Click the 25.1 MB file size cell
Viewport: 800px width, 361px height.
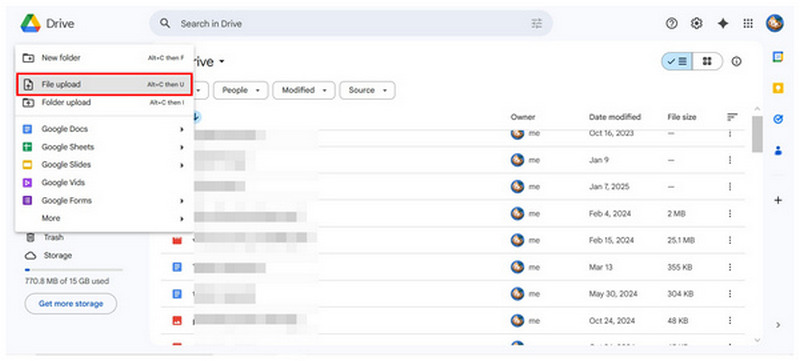click(x=681, y=240)
